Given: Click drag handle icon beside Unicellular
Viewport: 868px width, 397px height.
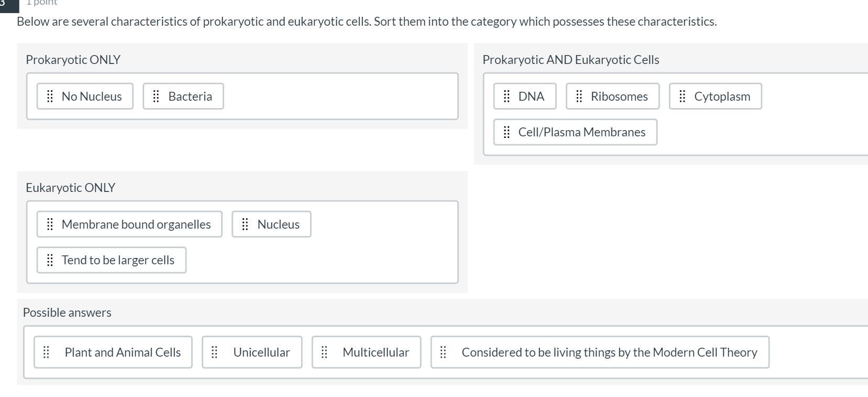Looking at the screenshot, I should coord(214,352).
